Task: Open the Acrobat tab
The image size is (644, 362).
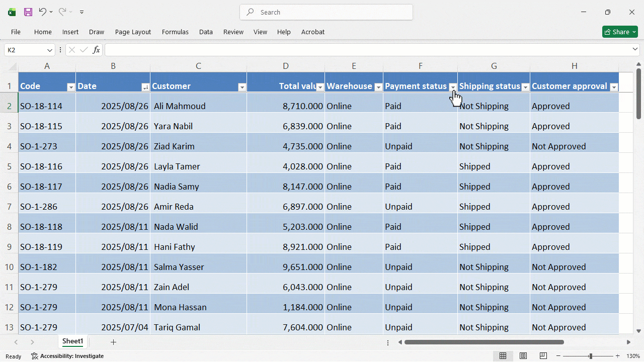Action: [x=313, y=32]
